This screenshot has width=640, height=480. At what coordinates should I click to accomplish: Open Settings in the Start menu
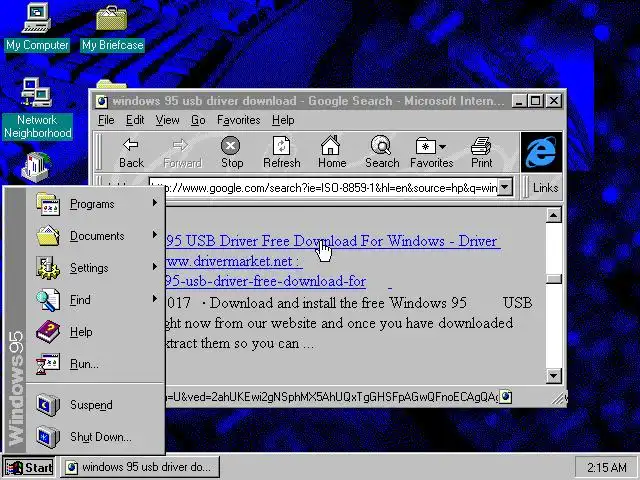coord(96,268)
